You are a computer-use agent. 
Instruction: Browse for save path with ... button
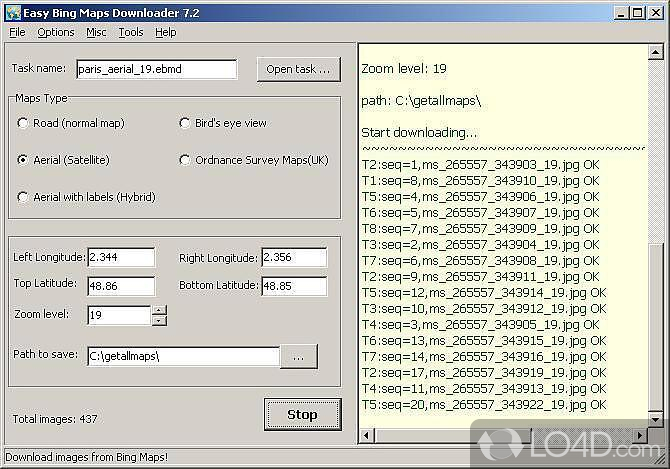pos(299,355)
